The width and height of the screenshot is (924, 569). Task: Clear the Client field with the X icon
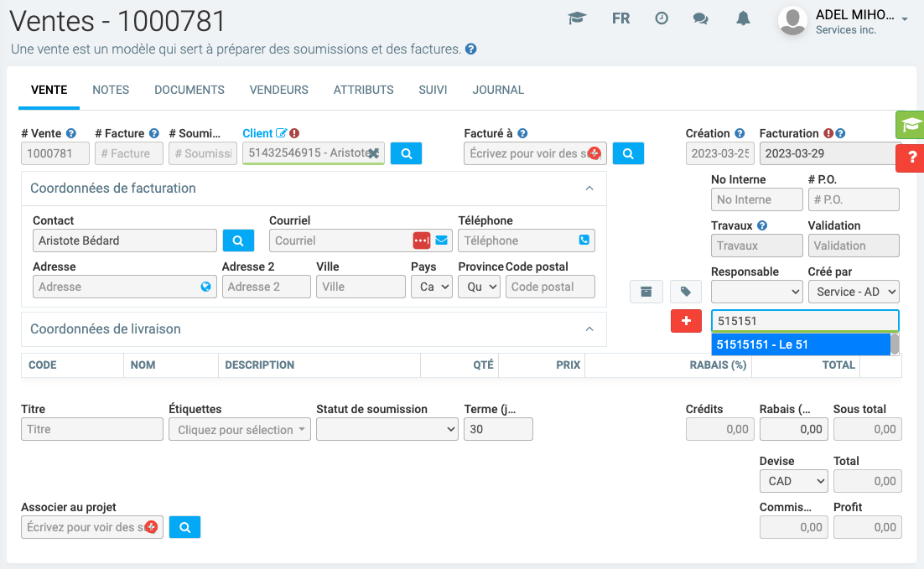coord(373,153)
